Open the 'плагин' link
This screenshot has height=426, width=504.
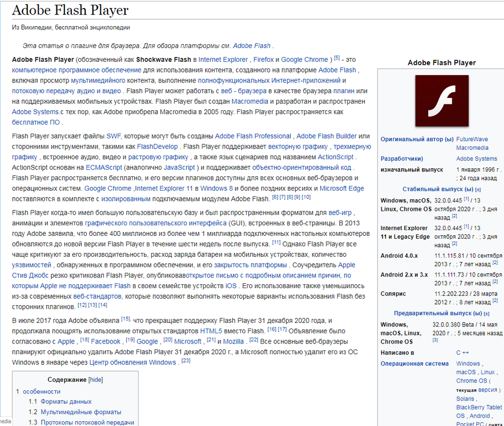(344, 91)
